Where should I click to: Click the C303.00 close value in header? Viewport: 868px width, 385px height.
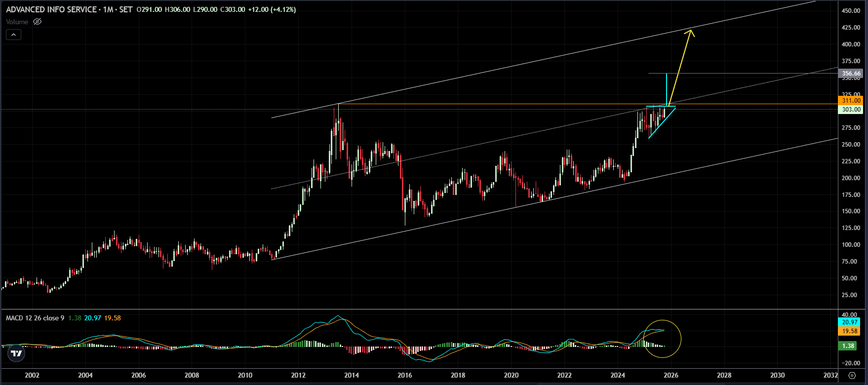pyautogui.click(x=233, y=9)
